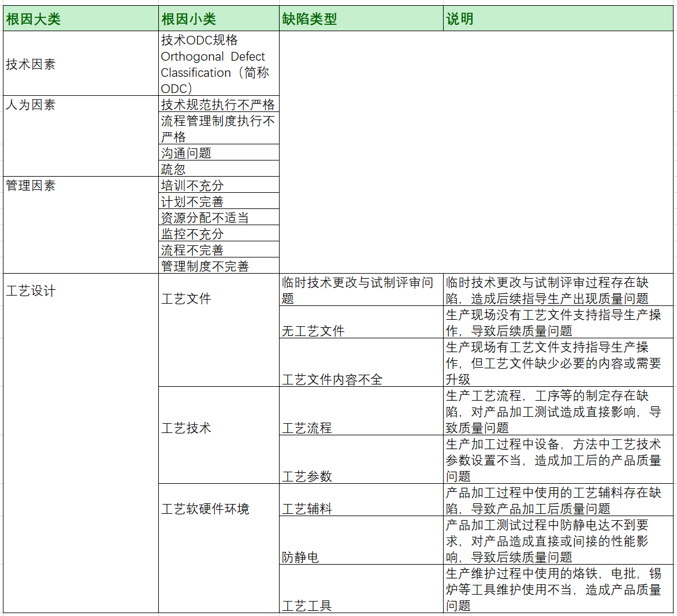Click the 防静电 defect cell
Viewport: 677px width, 616px height.
tap(362, 540)
